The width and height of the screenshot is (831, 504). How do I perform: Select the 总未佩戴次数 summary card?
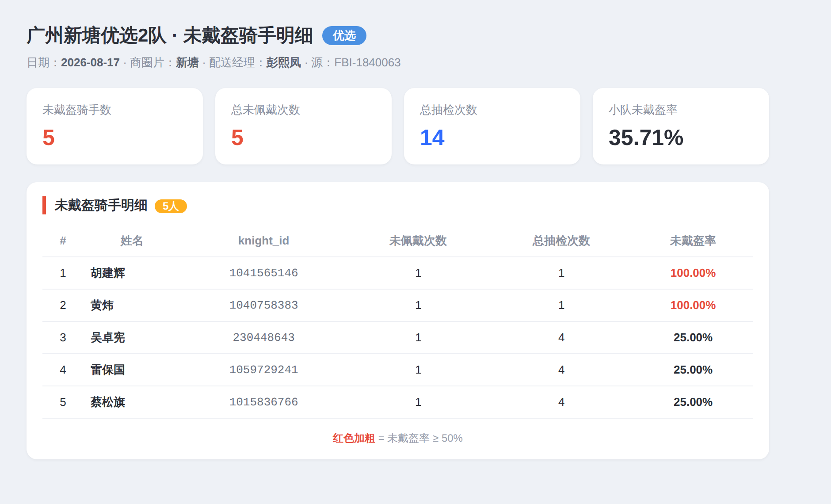tap(303, 126)
